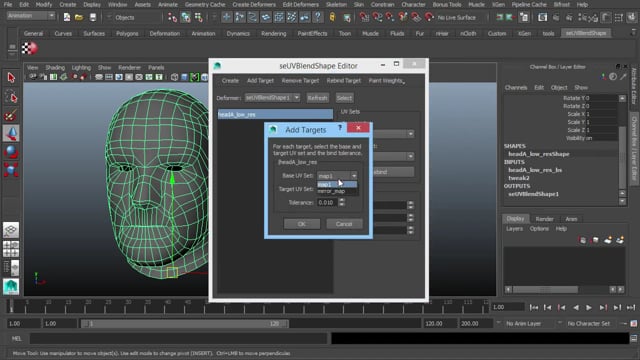The height and width of the screenshot is (360, 640).
Task: Click Cancel in Add Targets dialog
Action: pos(344,224)
